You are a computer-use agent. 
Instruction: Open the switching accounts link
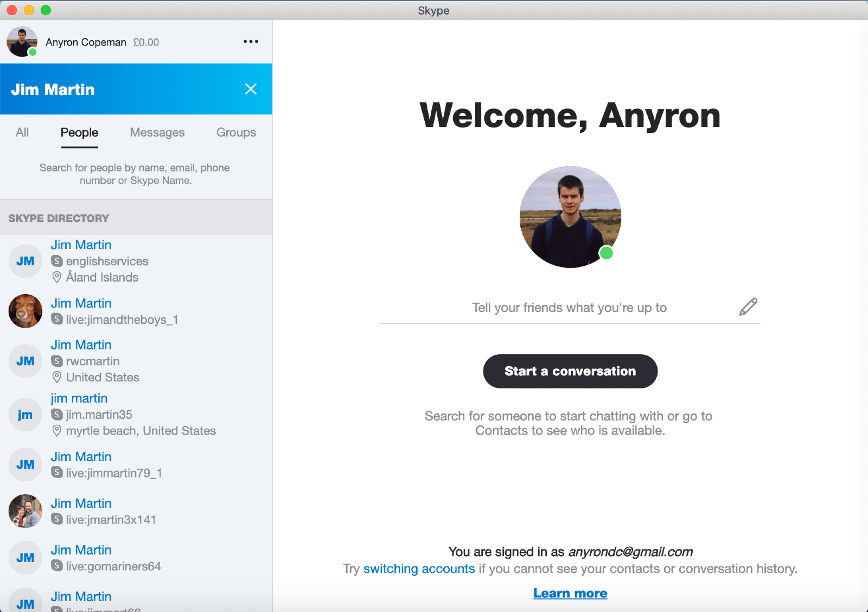pos(419,569)
